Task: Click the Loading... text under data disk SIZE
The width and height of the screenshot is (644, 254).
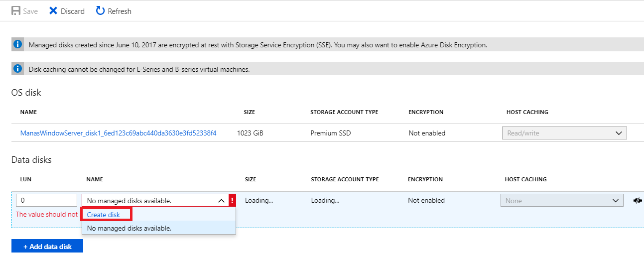Action: 259,200
